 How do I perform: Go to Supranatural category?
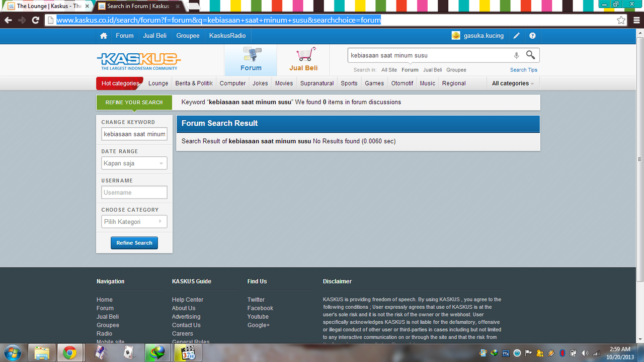click(x=317, y=83)
